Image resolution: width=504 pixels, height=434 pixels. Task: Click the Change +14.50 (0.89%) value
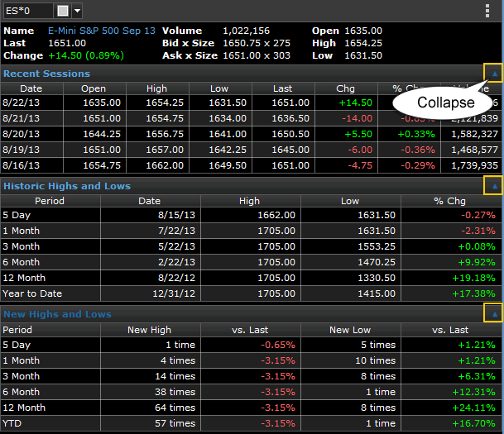[x=86, y=56]
